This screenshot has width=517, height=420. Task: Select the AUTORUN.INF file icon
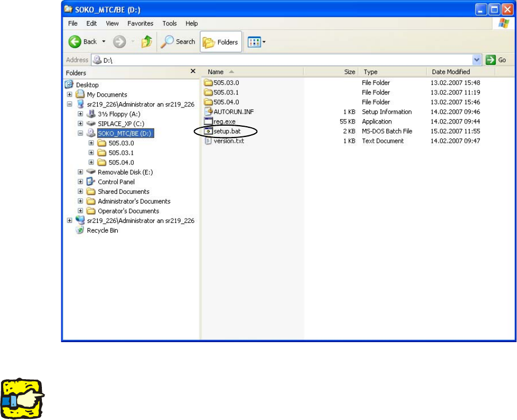coord(208,112)
